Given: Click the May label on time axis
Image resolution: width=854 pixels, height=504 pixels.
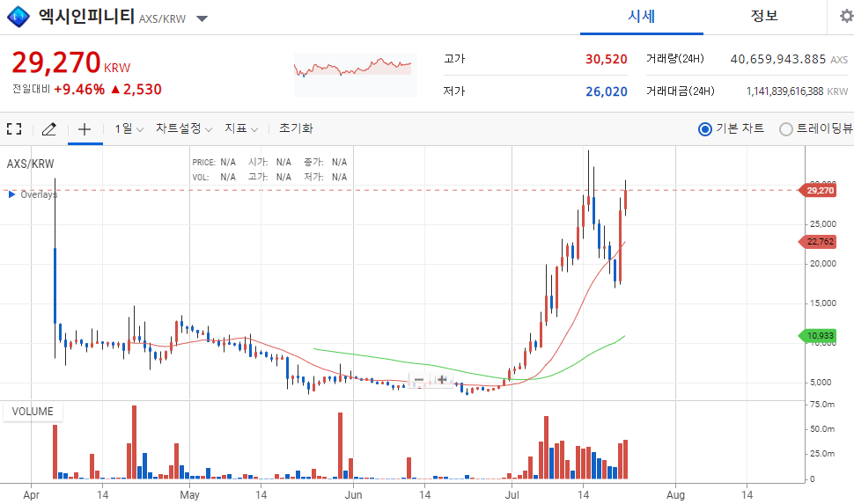Looking at the screenshot, I should 189,494.
